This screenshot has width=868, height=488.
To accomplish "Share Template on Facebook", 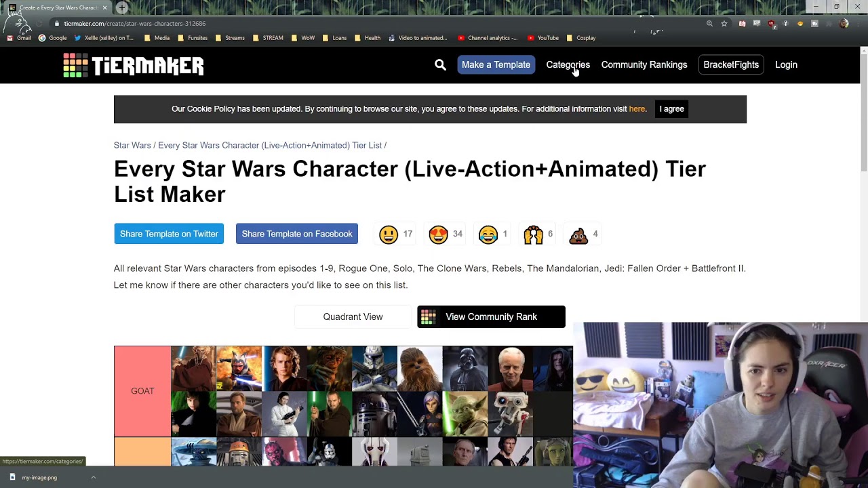I will click(x=297, y=234).
